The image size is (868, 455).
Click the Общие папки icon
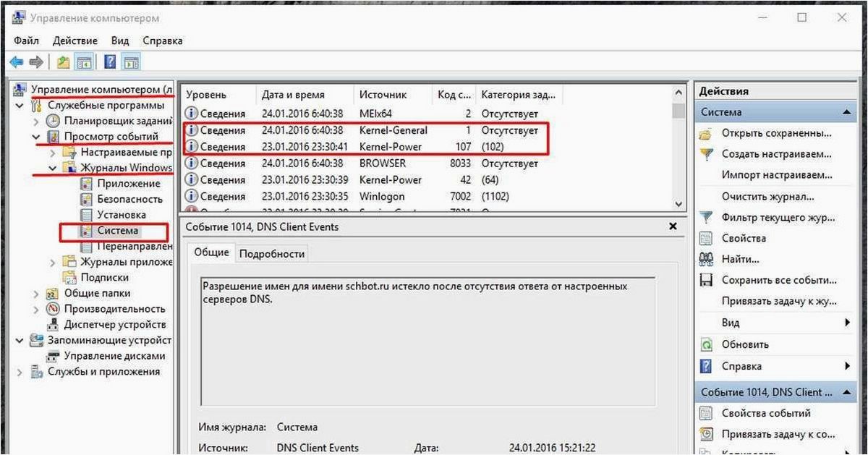[x=53, y=294]
